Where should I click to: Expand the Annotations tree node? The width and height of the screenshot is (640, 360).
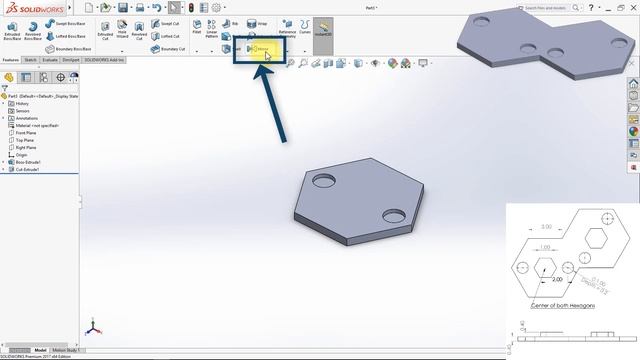pyautogui.click(x=3, y=118)
